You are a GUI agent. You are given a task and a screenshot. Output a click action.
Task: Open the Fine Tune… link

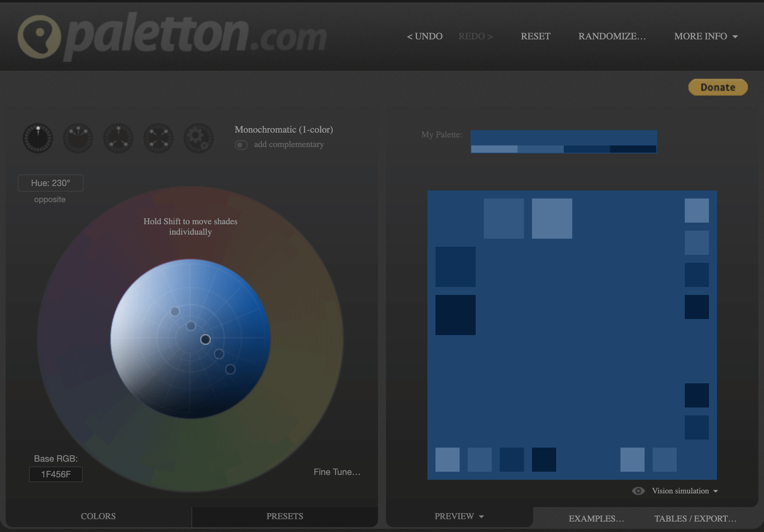click(x=337, y=472)
